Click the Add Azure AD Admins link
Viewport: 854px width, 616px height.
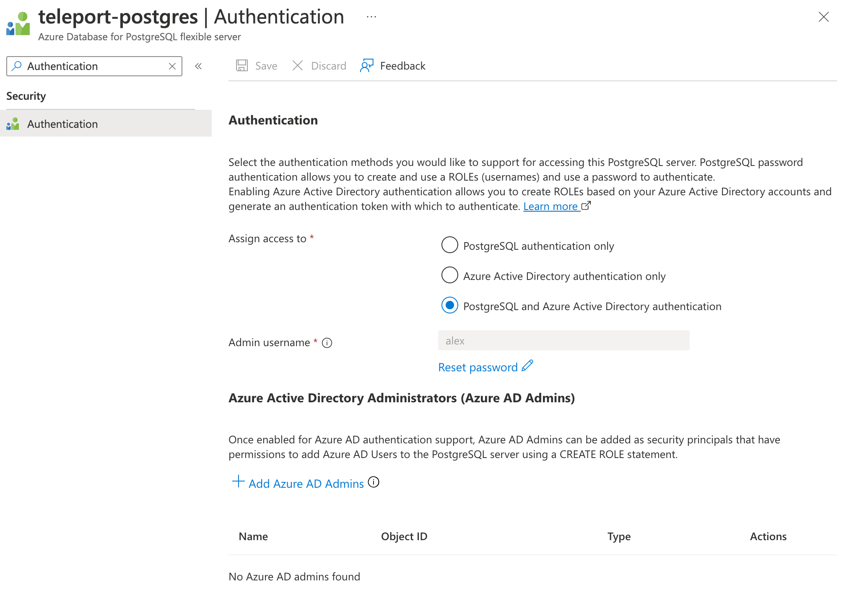click(x=306, y=484)
